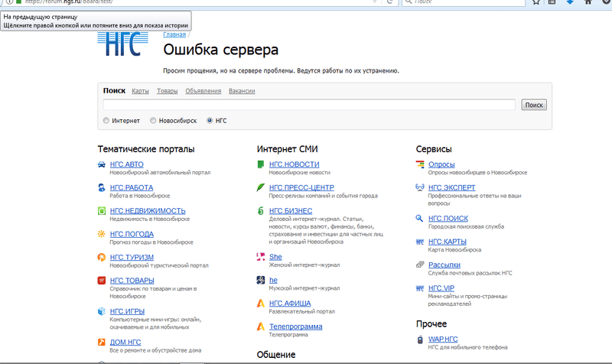Screen dimensions: 612x364
Task: Open the She magazine link
Action: point(275,257)
